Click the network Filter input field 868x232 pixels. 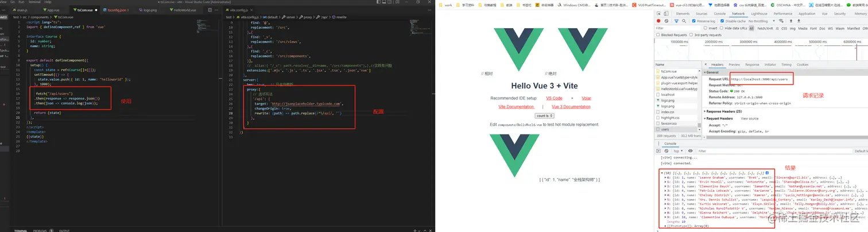tap(677, 28)
